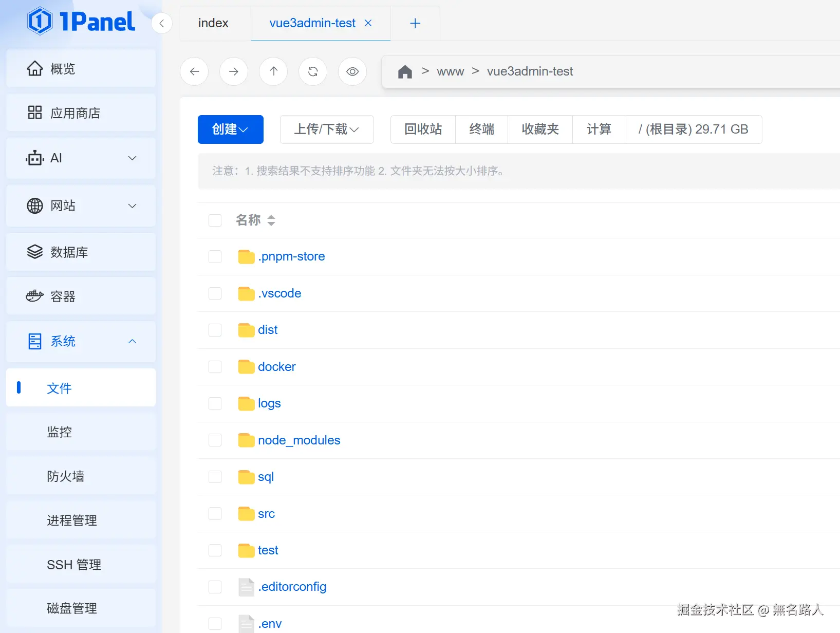Select the vue3admin-test tab
Screen dimensions: 840x633
pyautogui.click(x=312, y=23)
